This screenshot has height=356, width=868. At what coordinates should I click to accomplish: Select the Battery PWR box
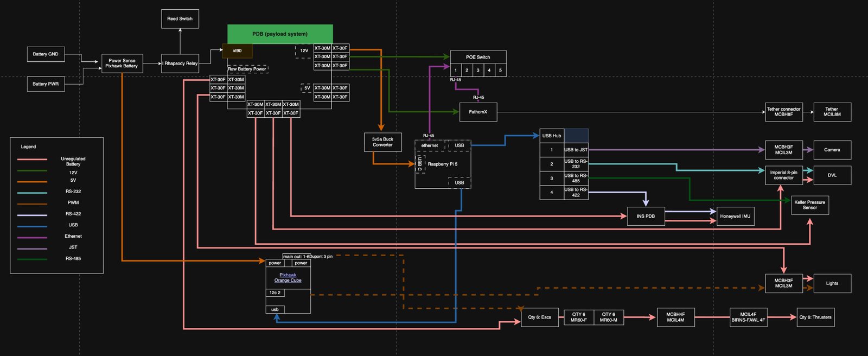tap(46, 84)
